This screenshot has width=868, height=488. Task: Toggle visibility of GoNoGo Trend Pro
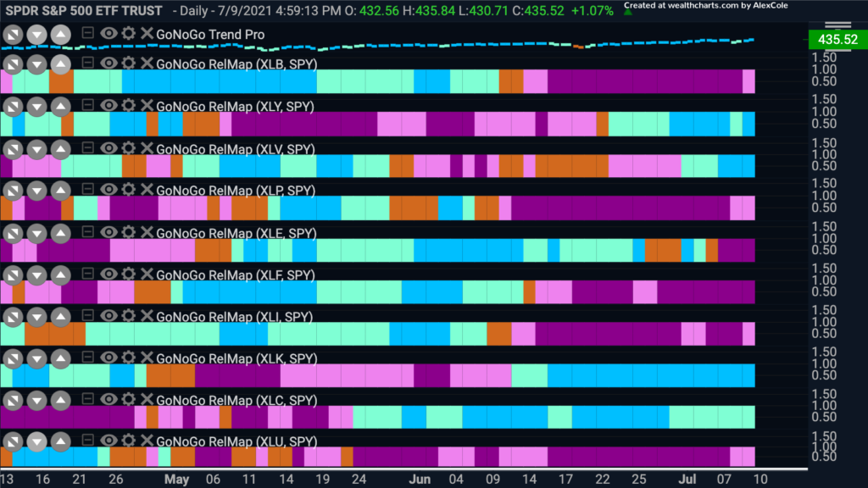tap(108, 33)
